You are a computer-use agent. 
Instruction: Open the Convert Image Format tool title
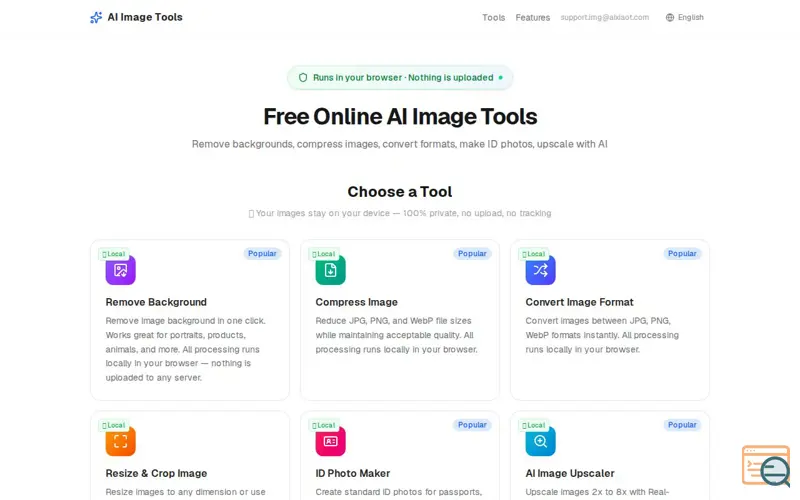tap(579, 302)
